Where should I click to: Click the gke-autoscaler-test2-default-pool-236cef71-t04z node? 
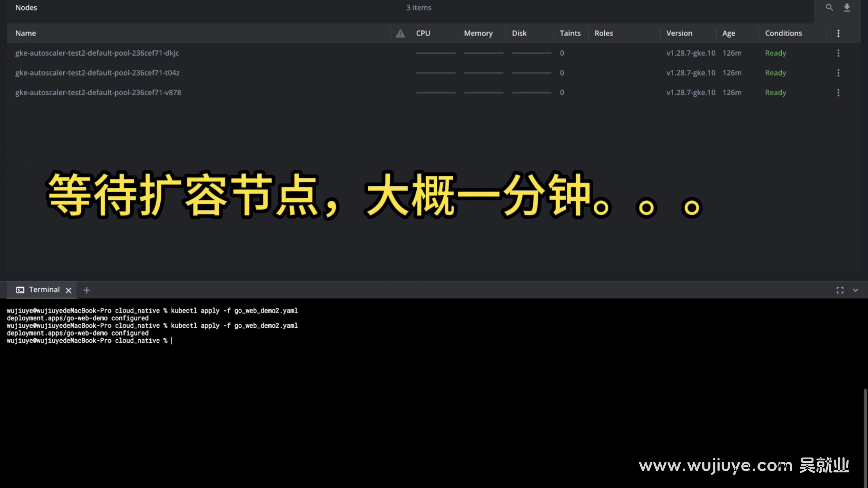[97, 72]
